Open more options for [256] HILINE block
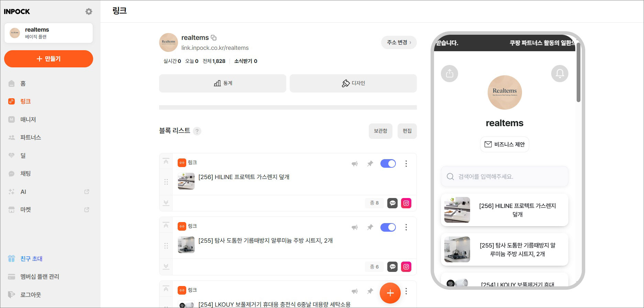The width and height of the screenshot is (644, 308). 406,164
